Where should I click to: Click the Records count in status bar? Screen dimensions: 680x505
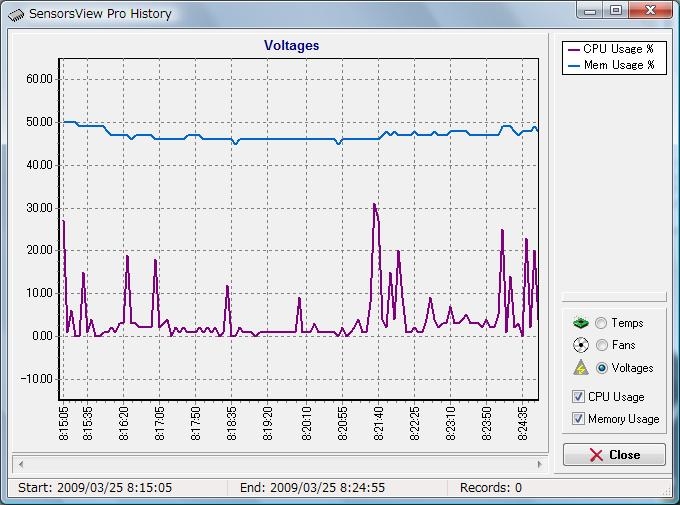tap(490, 488)
